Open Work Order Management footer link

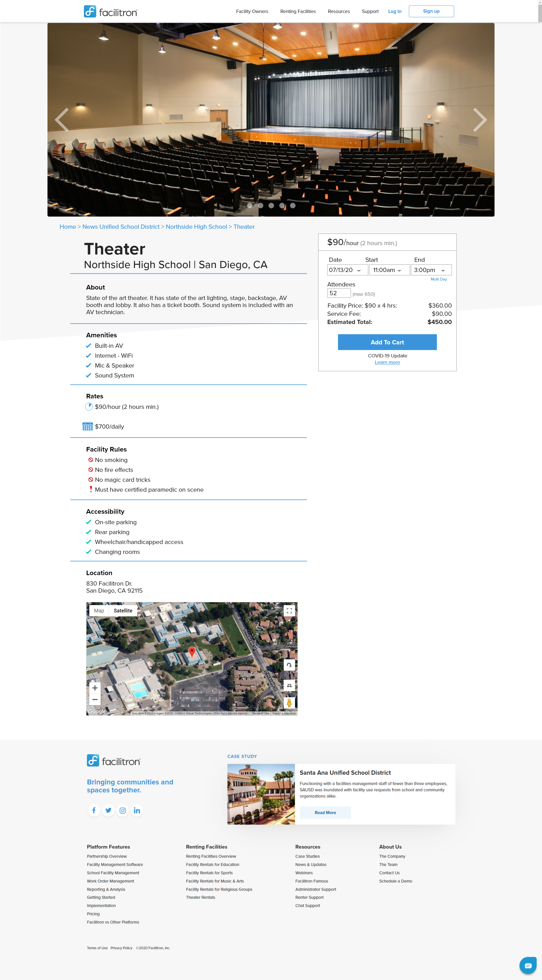coord(110,881)
